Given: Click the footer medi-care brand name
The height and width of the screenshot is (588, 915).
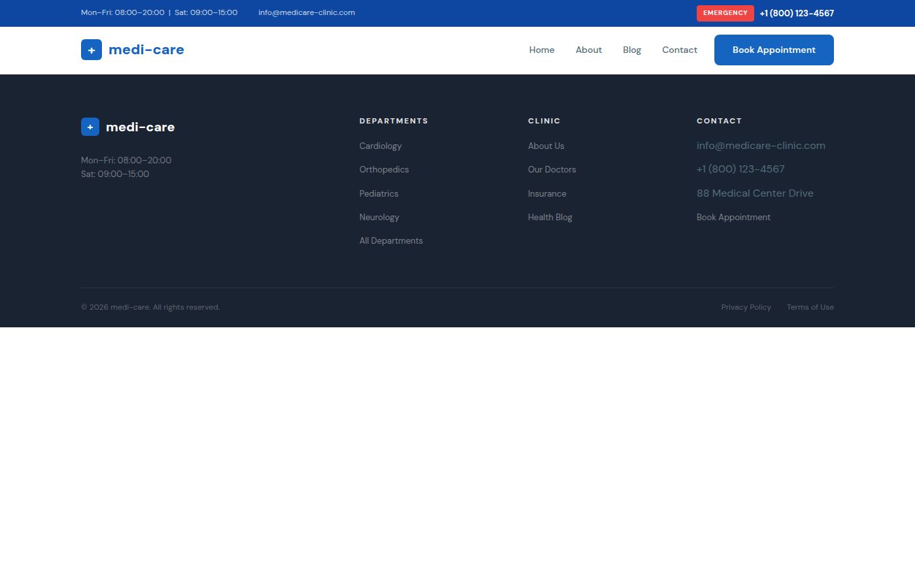Looking at the screenshot, I should pyautogui.click(x=140, y=127).
